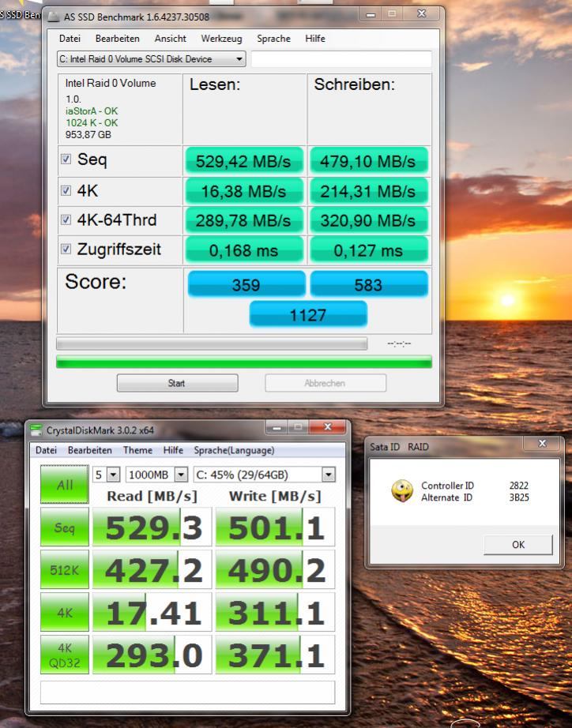Click CrystalDiskMark Seq read value 529.3
Screen dimensions: 572x728
click(x=152, y=527)
